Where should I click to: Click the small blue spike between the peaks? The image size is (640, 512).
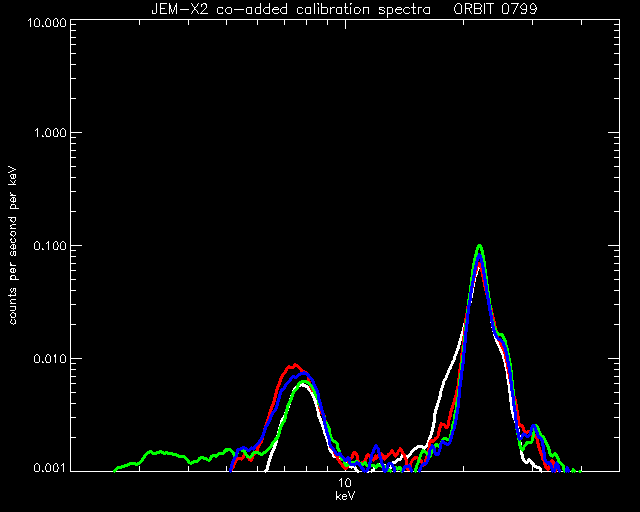click(376, 446)
